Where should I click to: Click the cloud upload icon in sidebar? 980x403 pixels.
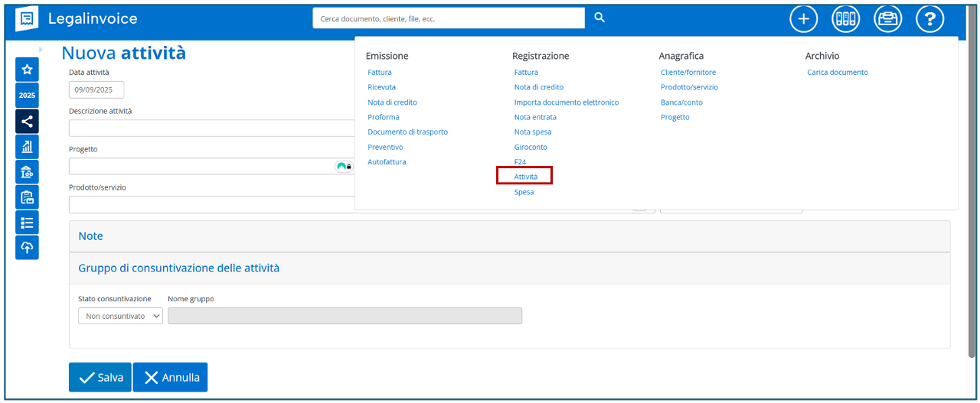pyautogui.click(x=27, y=247)
